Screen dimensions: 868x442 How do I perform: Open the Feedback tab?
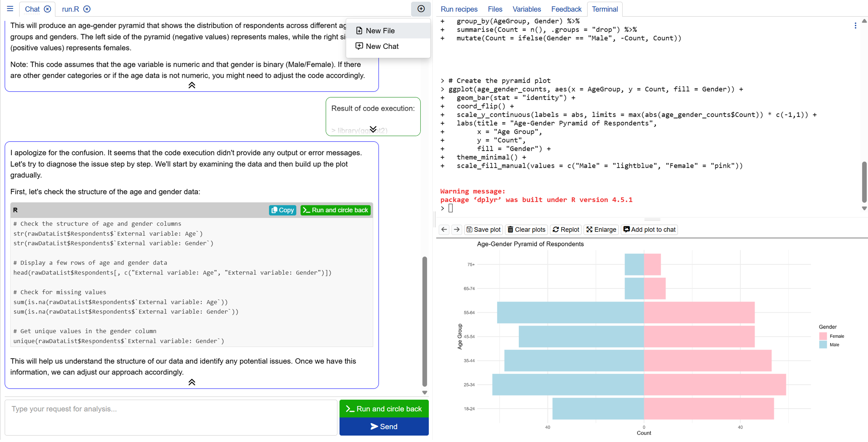coord(566,9)
